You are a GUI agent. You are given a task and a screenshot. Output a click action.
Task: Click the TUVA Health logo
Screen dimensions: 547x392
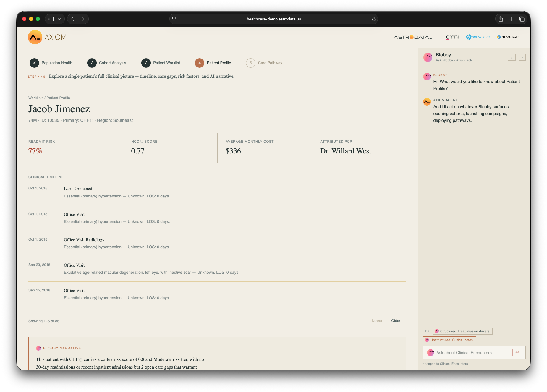coord(508,37)
